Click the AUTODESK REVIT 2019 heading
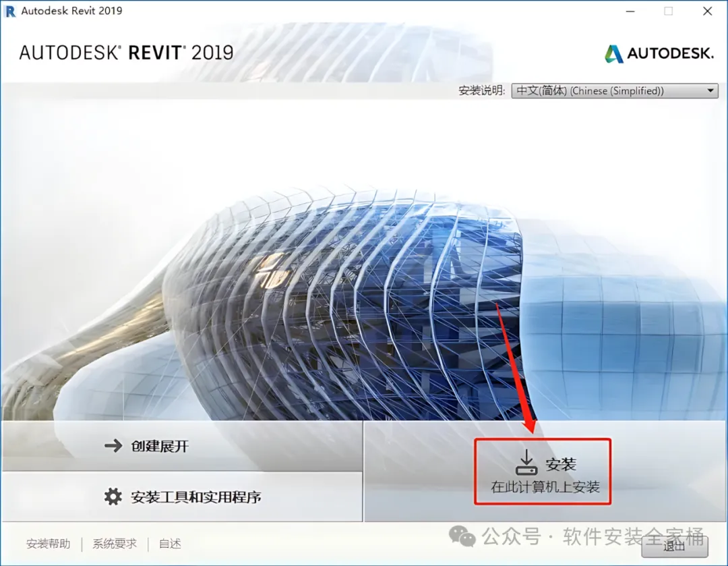 click(x=126, y=53)
